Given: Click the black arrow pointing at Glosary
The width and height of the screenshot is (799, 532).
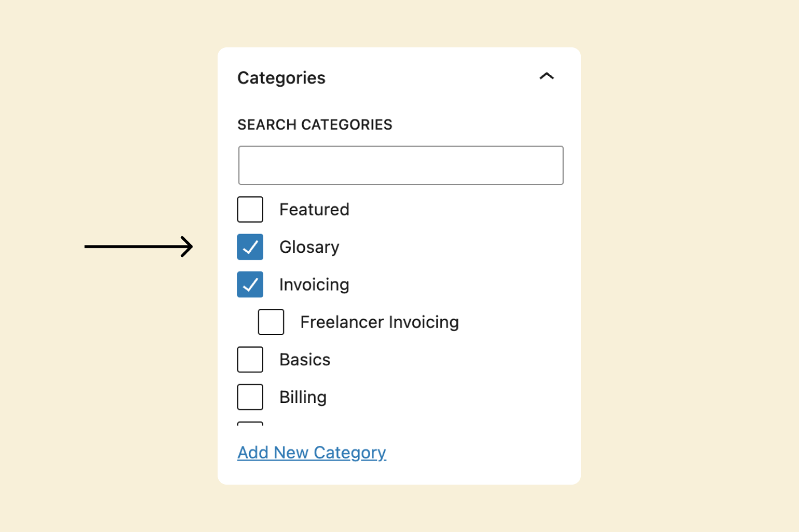Looking at the screenshot, I should point(139,247).
